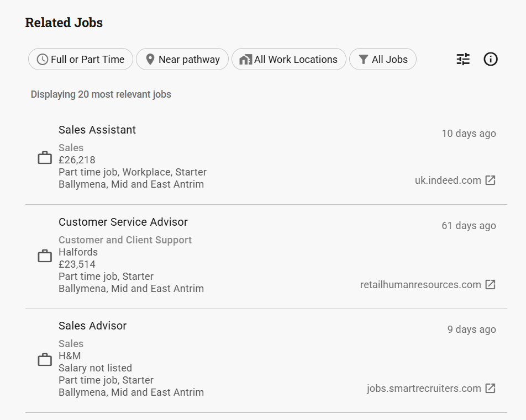Open the Sales Assistant job title
The width and height of the screenshot is (526, 420).
coord(97,130)
